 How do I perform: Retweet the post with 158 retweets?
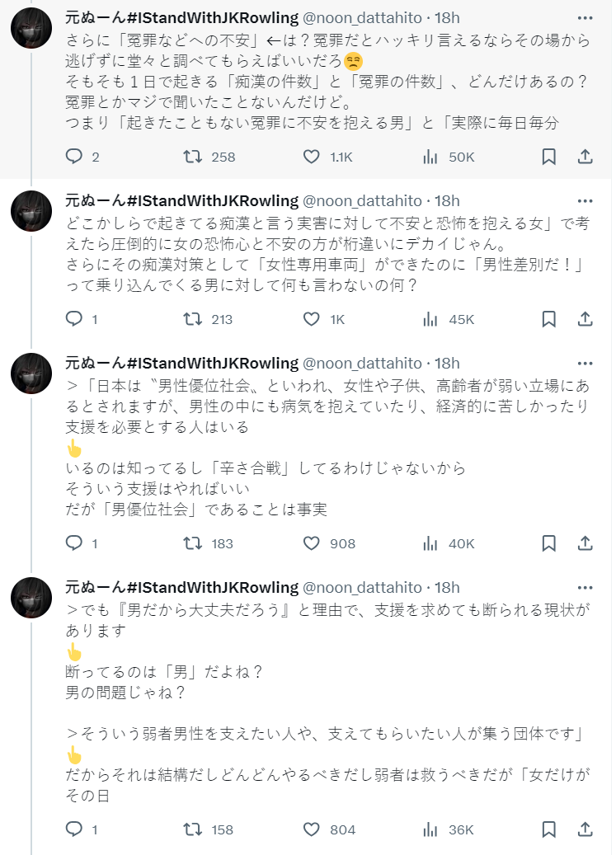click(x=192, y=829)
